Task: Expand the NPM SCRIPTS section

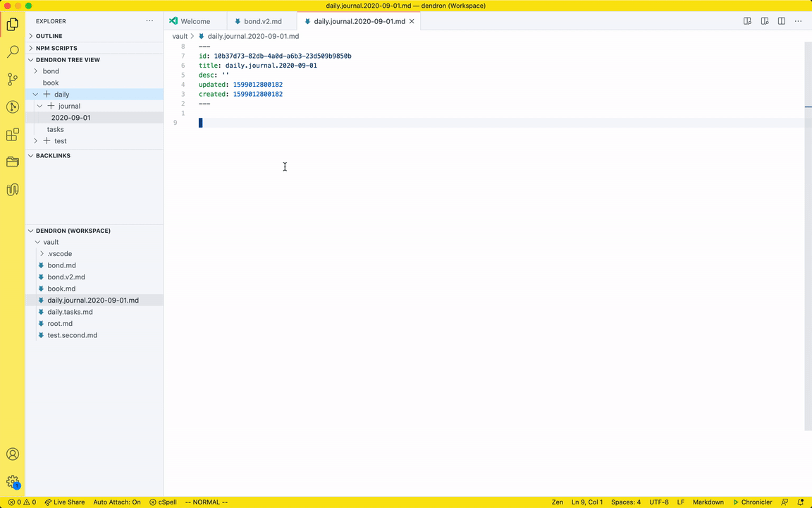Action: click(56, 48)
